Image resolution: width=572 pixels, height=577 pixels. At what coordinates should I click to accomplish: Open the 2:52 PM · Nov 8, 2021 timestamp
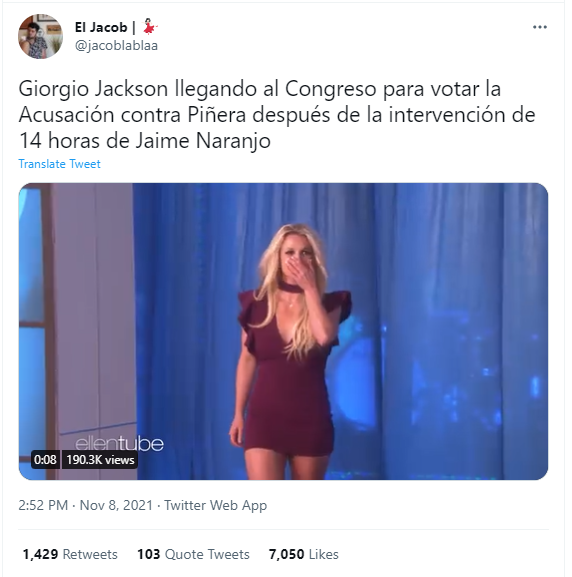(85, 505)
